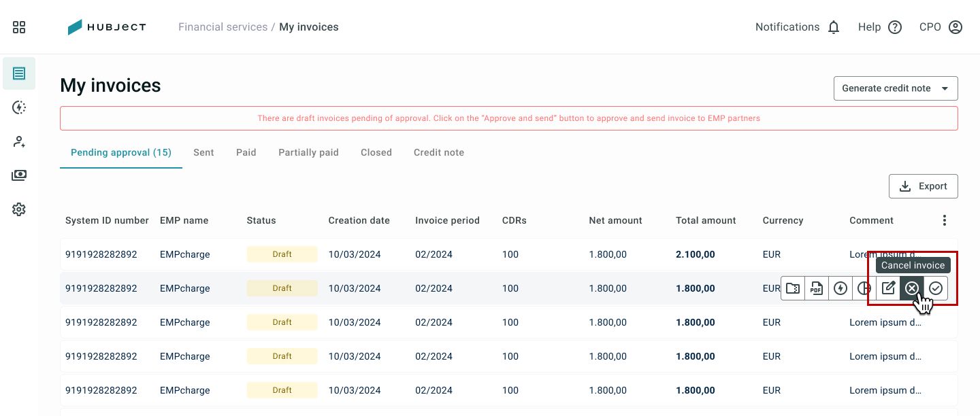Switch to the Sent tab
The width and height of the screenshot is (980, 416).
click(203, 152)
